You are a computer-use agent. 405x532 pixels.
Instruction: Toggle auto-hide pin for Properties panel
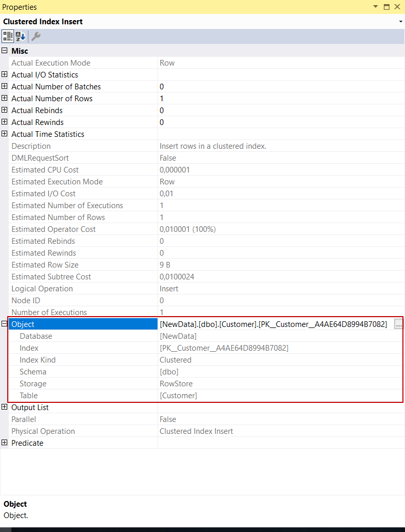click(x=386, y=7)
